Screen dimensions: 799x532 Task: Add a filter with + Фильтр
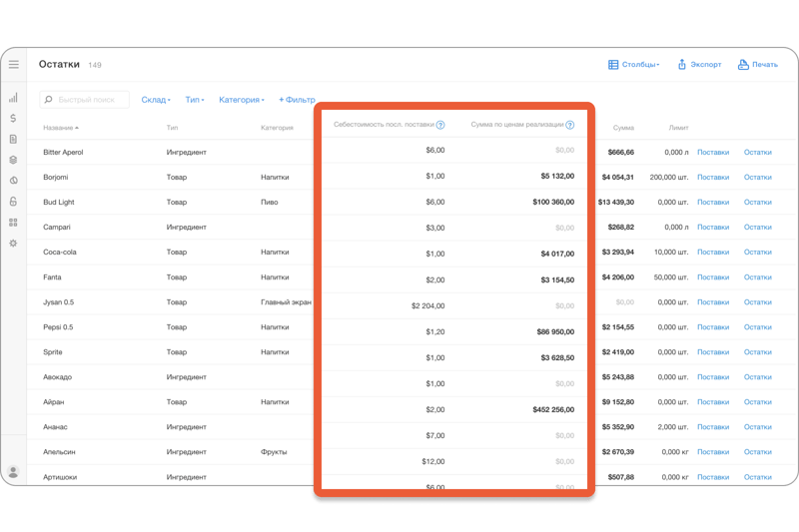click(297, 100)
